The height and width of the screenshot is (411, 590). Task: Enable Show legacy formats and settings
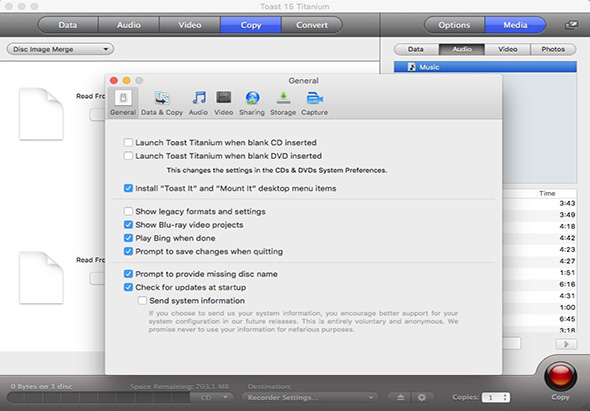[x=128, y=212]
